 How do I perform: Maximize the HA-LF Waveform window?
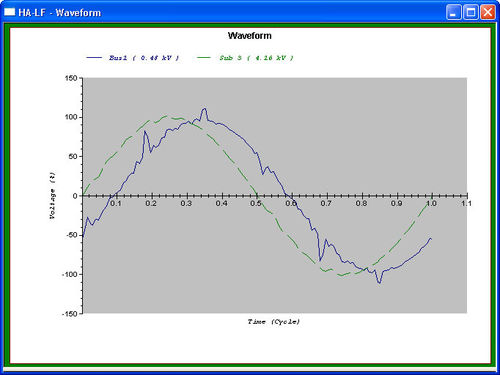pyautogui.click(x=471, y=13)
